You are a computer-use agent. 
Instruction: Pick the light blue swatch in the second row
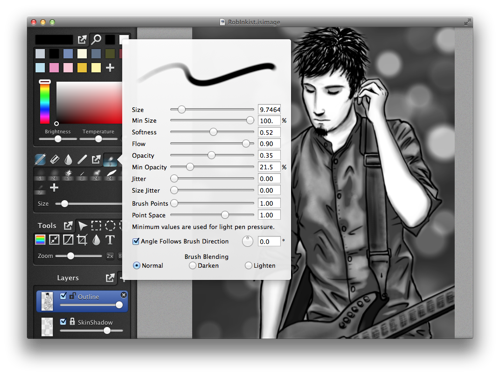(x=40, y=68)
